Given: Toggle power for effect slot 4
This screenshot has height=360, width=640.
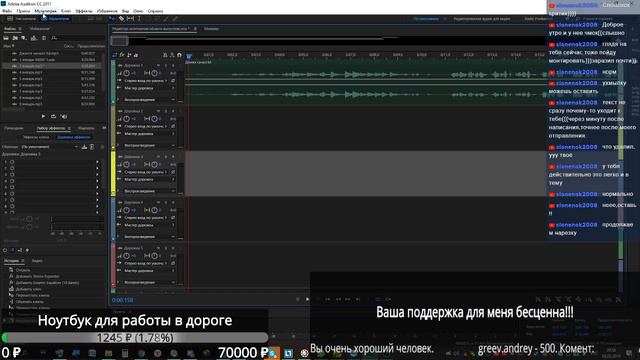Looking at the screenshot, I should [x=12, y=181].
